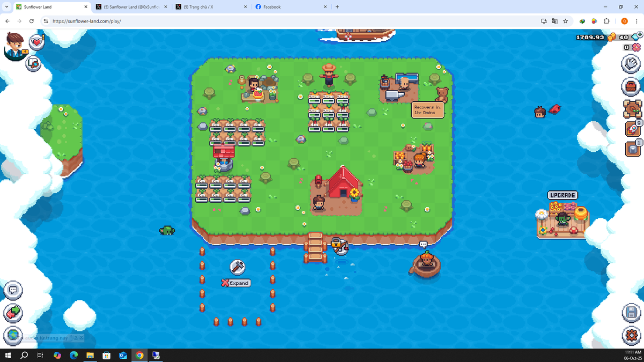Click the Recovers in 1hr 0mins tooltip
This screenshot has height=362, width=644.
pyautogui.click(x=428, y=110)
